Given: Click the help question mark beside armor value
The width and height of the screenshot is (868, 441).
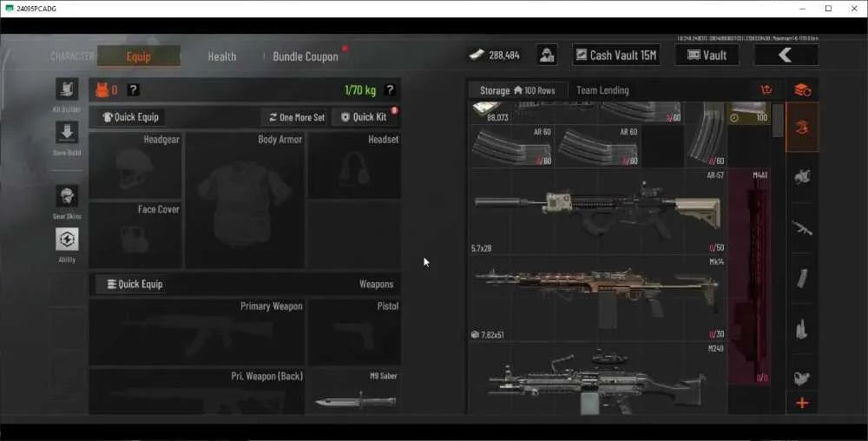Looking at the screenshot, I should (133, 90).
